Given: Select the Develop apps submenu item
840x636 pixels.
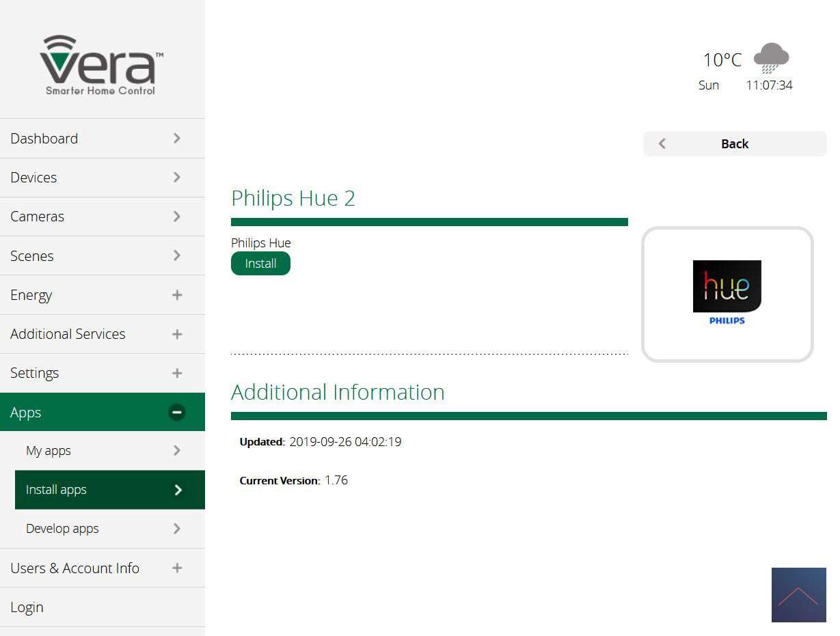Looking at the screenshot, I should (x=110, y=529).
